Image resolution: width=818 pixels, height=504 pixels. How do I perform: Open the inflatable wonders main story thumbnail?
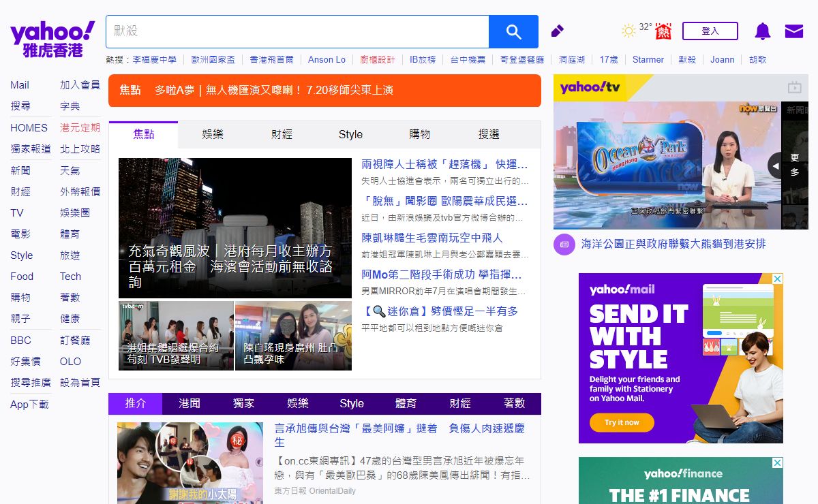234,227
